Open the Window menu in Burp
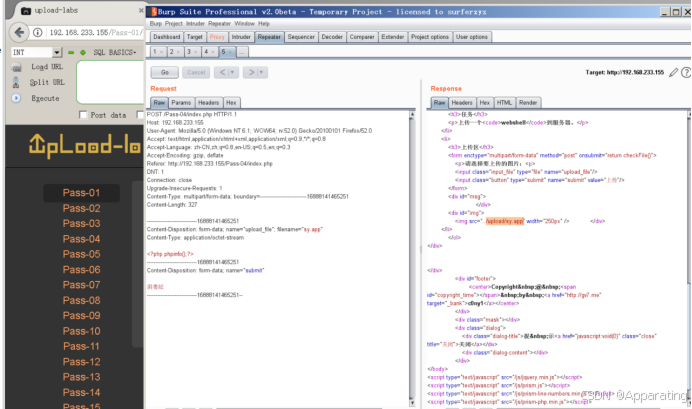The image size is (692, 409). (x=244, y=24)
